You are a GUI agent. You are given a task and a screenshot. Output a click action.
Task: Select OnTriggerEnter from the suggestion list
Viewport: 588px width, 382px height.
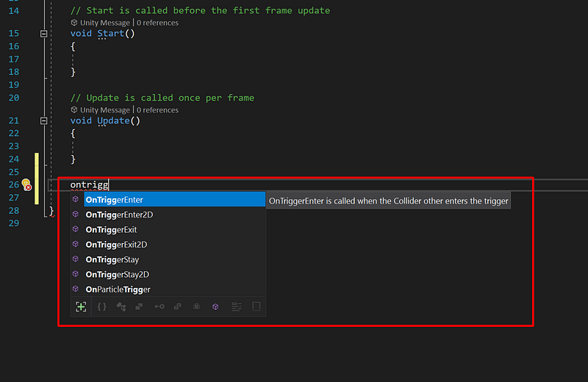tap(114, 200)
